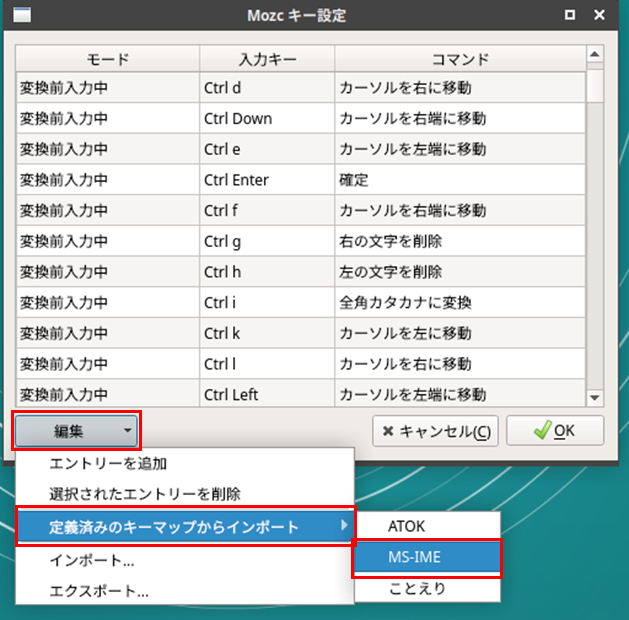The height and width of the screenshot is (620, 629).
Task: Select the Ctrl Down key cell
Action: coord(267,118)
